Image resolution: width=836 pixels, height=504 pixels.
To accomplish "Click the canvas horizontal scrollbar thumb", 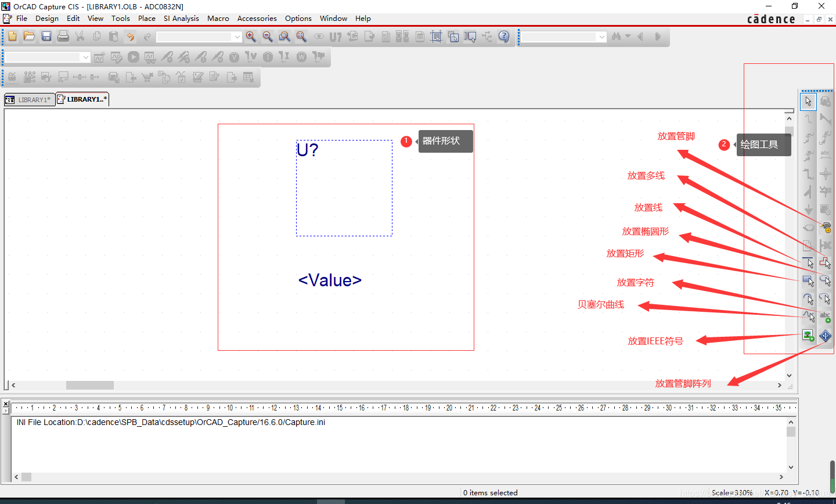I will pos(90,385).
